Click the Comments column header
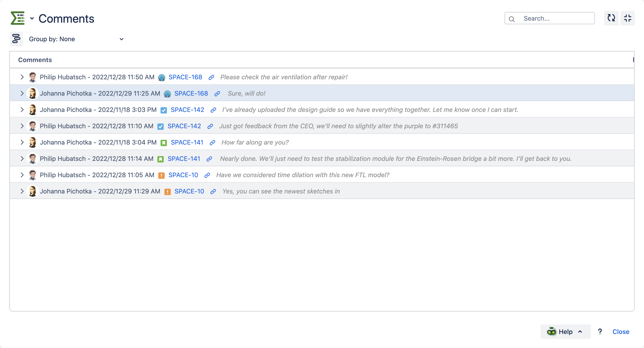This screenshot has height=348, width=644. [x=35, y=60]
